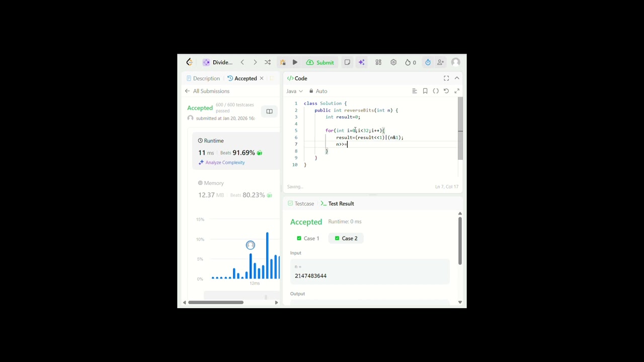Select the Case 1 test checkbox
644x362 pixels.
299,238
